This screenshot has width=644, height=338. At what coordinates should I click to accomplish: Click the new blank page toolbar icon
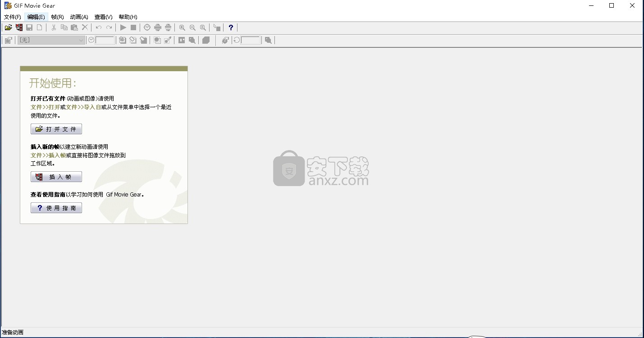40,27
